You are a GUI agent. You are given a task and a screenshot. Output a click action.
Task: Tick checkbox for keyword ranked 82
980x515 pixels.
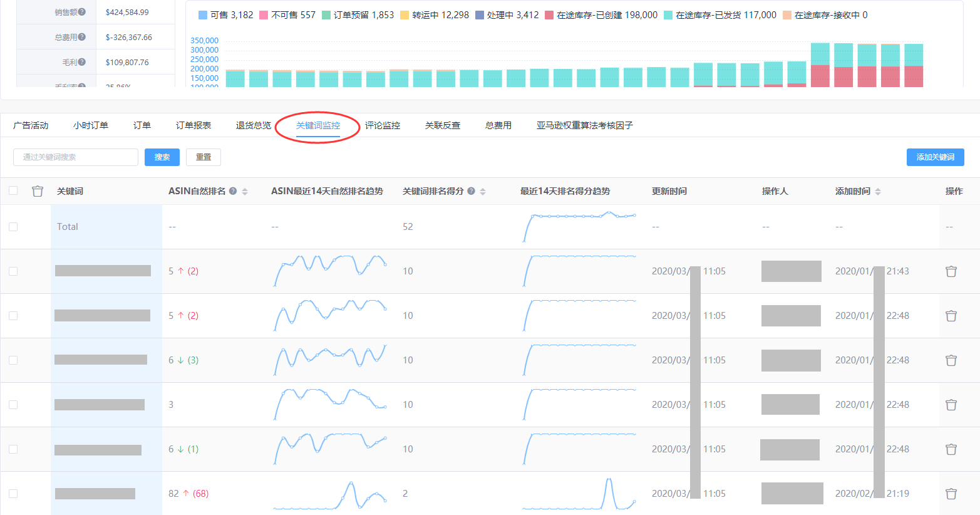pyautogui.click(x=13, y=494)
